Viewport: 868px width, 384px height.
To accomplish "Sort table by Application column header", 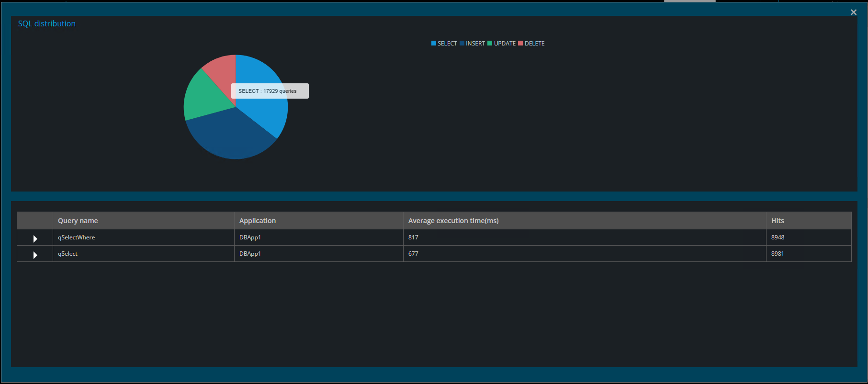I will tap(257, 221).
